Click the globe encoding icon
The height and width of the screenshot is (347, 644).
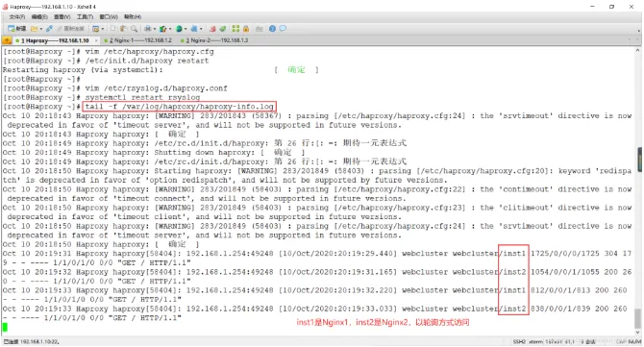click(x=179, y=29)
